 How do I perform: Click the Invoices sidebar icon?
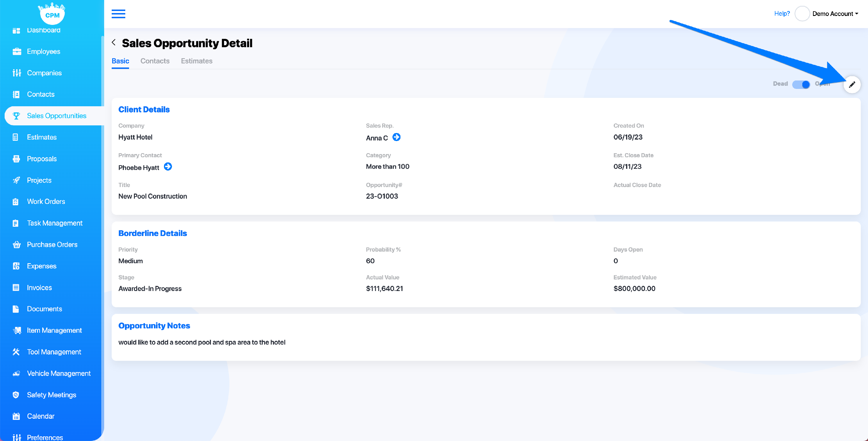pos(16,288)
